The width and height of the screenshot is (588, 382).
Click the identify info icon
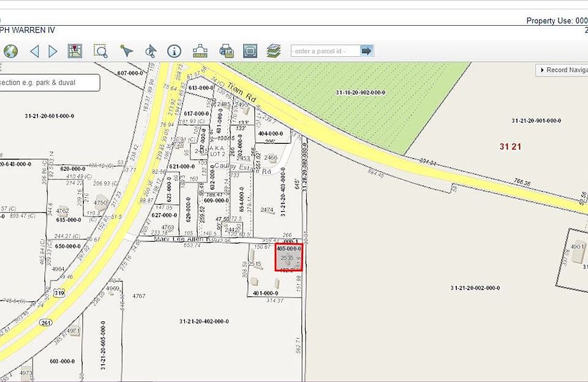tap(175, 51)
